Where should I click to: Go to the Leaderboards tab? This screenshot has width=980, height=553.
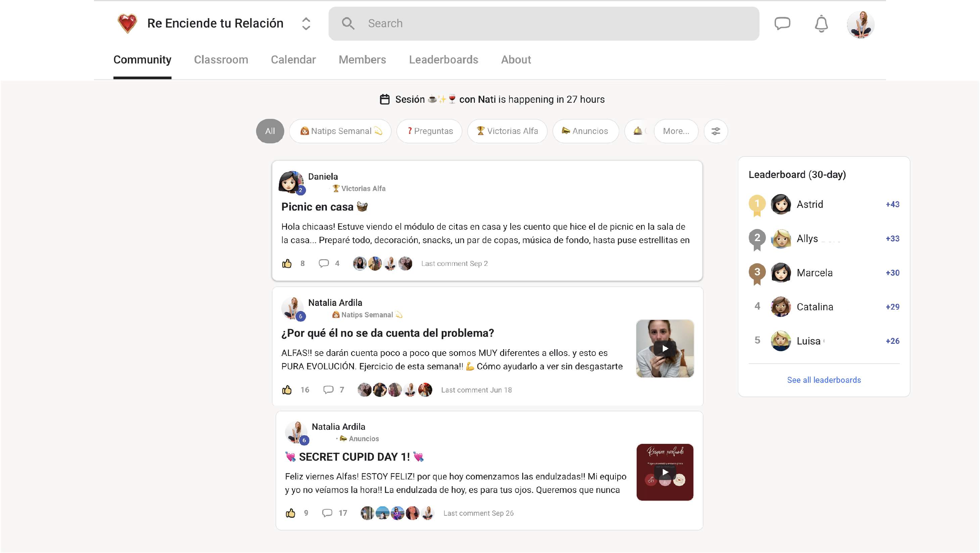[443, 60]
